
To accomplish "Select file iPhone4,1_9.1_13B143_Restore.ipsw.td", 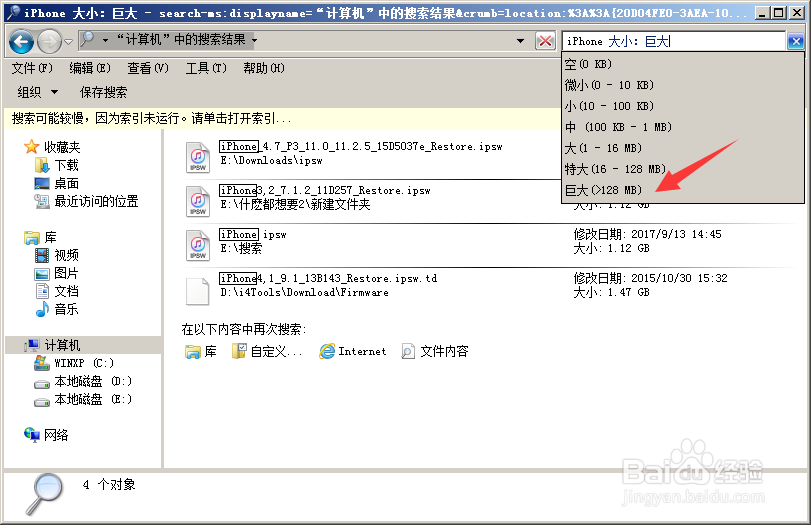I will pos(328,278).
